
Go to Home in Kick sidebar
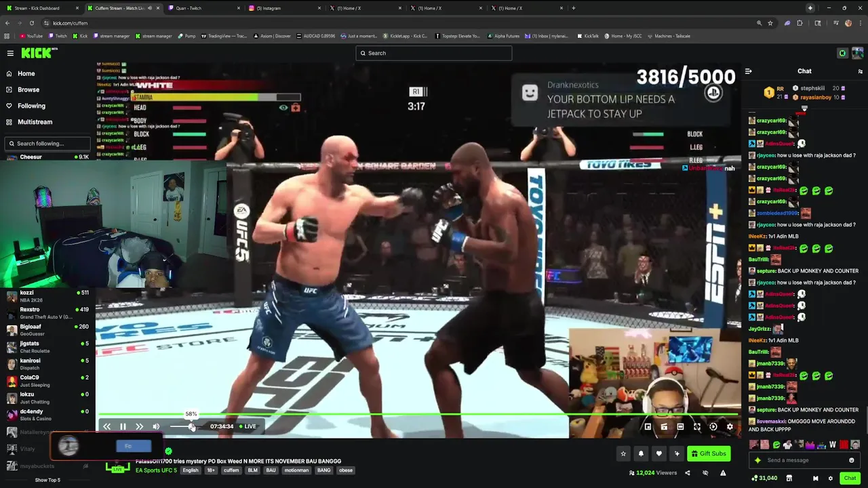(26, 73)
